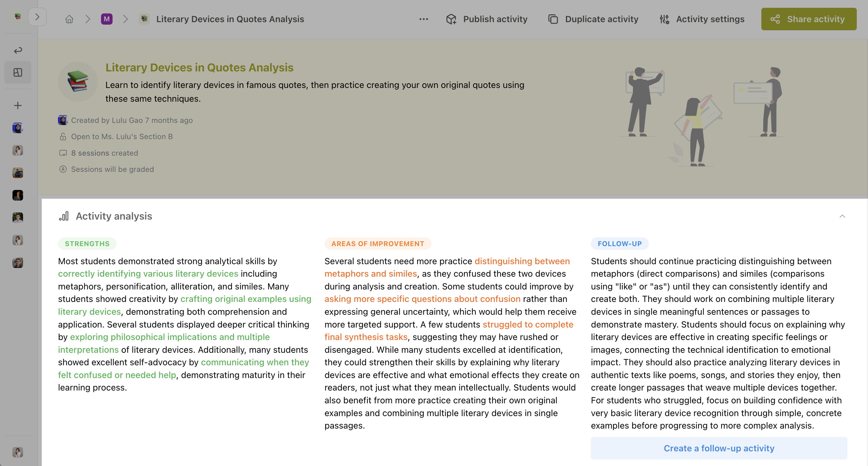This screenshot has height=466, width=868.
Task: Click the green activity title heading
Action: tap(200, 67)
